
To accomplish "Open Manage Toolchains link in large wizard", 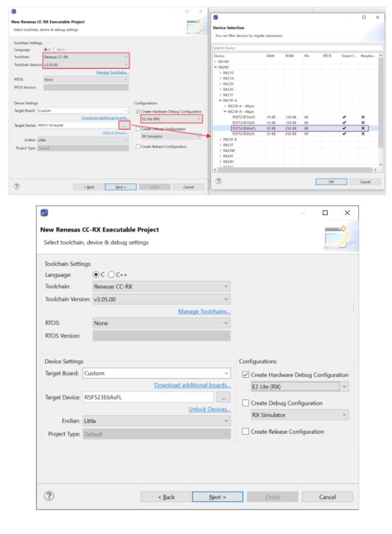I will tap(204, 311).
